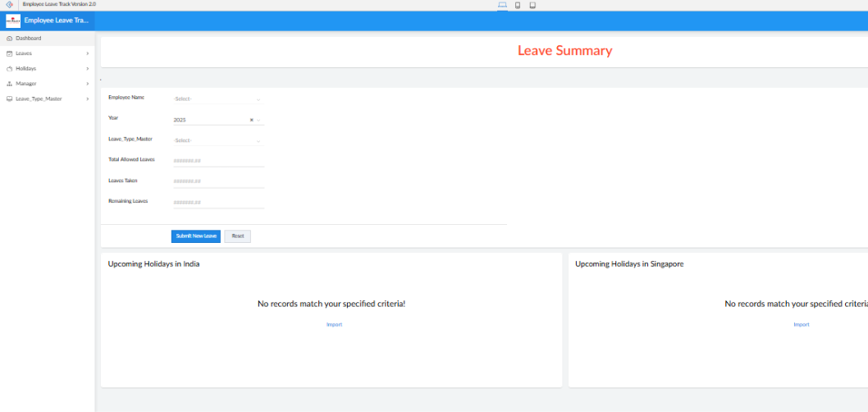Focus the Leaves Taken input field

coord(218,181)
